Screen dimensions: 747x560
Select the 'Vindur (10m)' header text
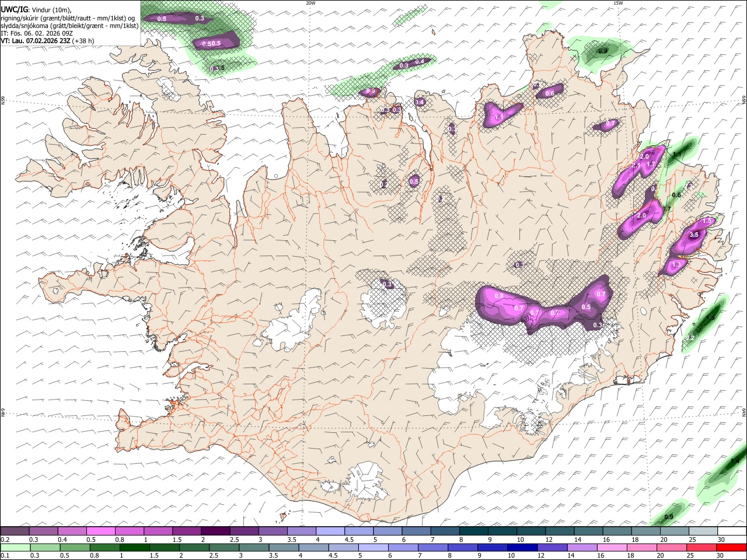coord(51,10)
